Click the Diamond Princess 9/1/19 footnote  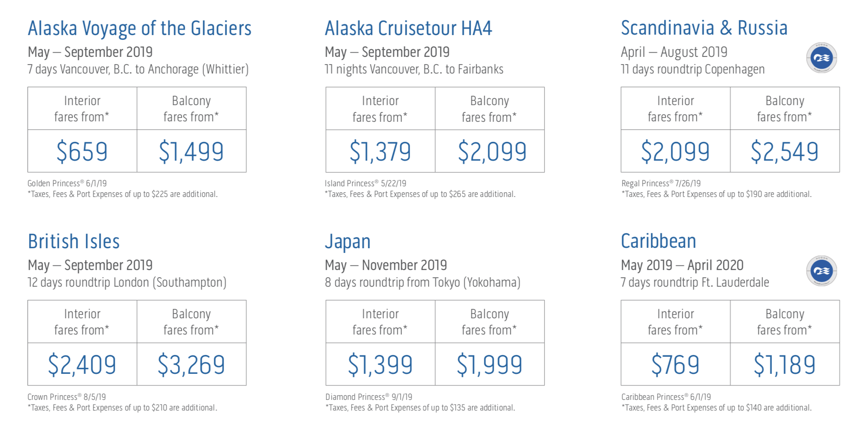point(369,397)
